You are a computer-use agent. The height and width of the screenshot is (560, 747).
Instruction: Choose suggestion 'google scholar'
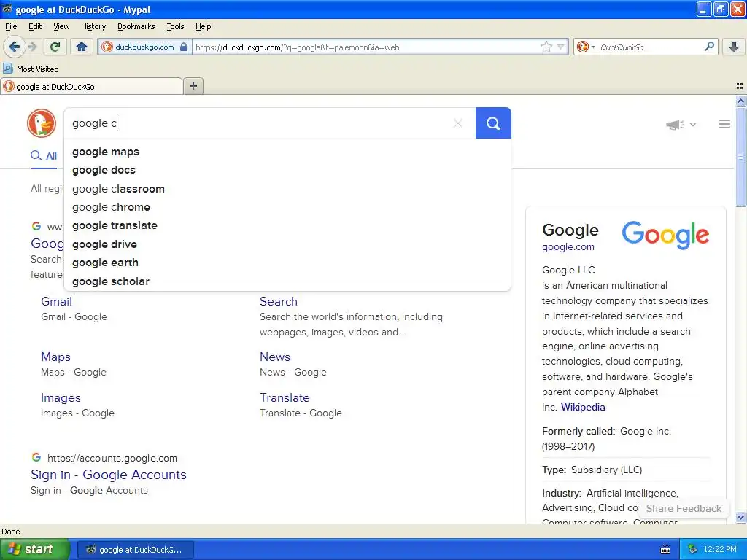[x=287, y=281]
